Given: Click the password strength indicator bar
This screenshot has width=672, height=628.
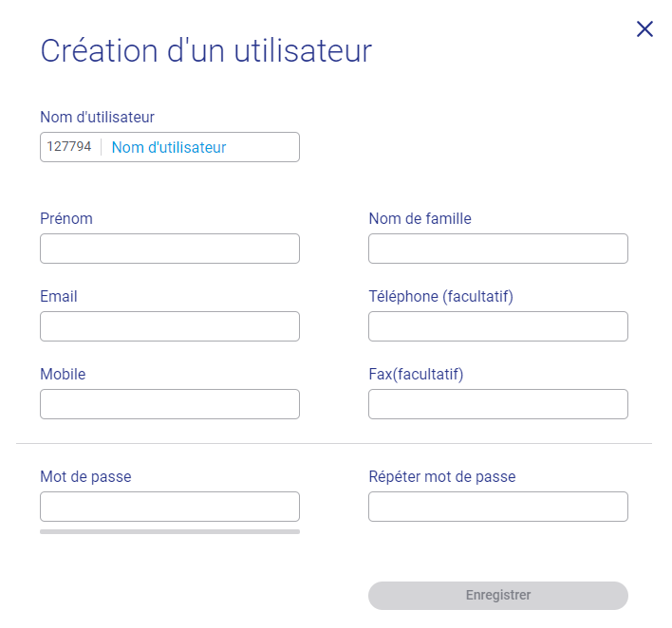Looking at the screenshot, I should 170,531.
